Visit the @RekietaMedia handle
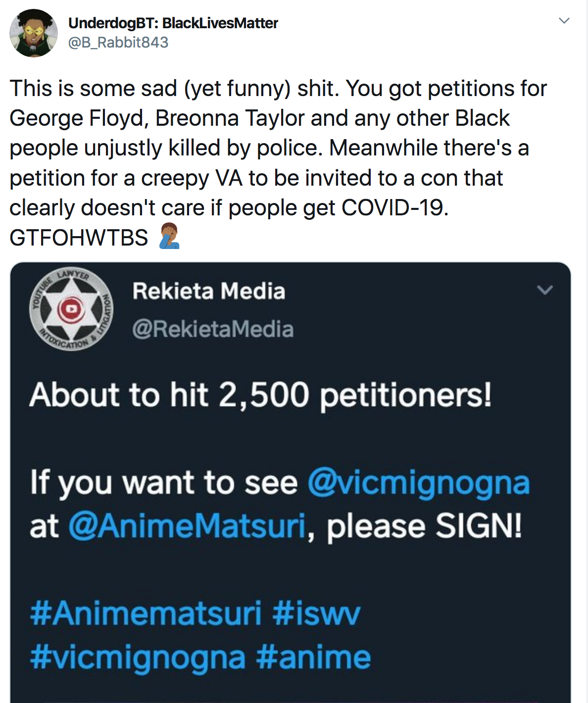This screenshot has width=588, height=703. (x=213, y=329)
